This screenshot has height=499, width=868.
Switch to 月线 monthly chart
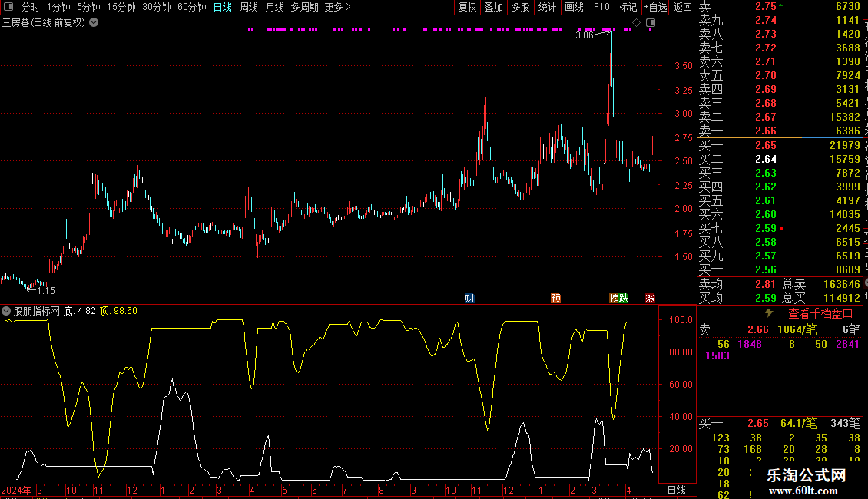[274, 7]
